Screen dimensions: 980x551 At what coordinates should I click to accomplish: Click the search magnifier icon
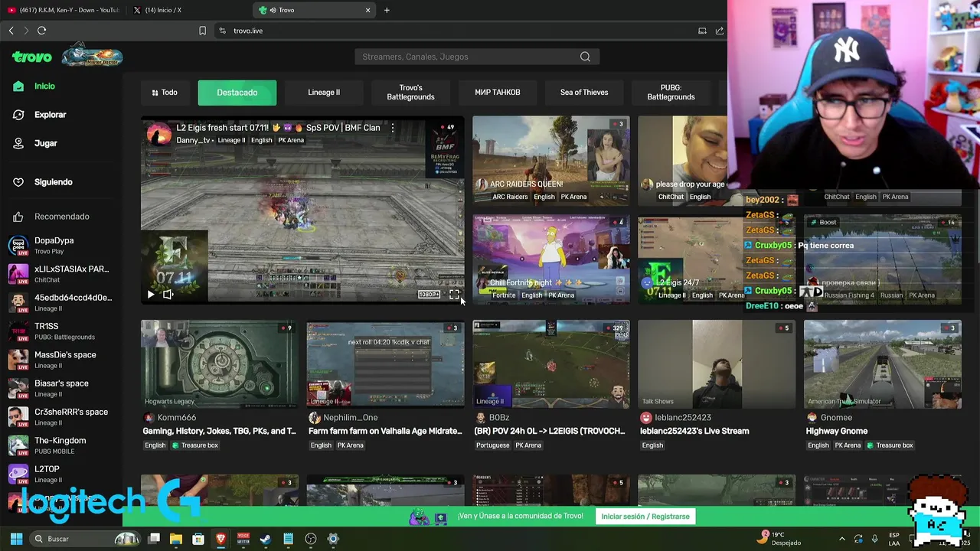click(x=585, y=57)
